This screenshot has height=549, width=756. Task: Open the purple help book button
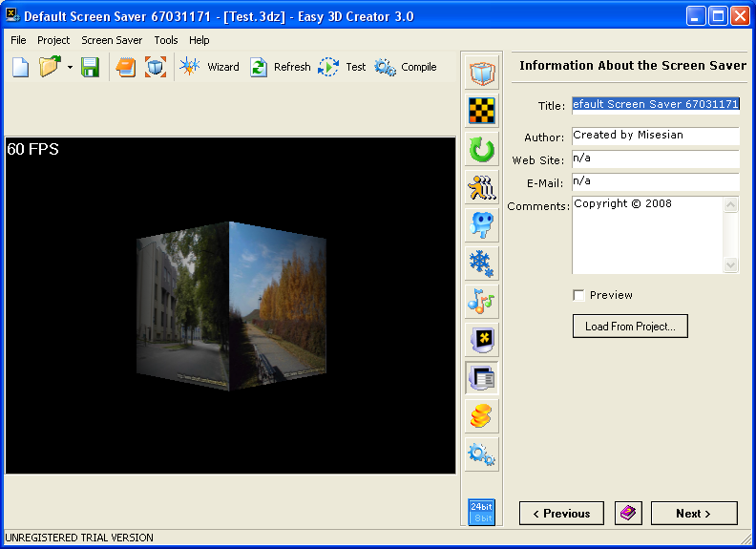coord(628,514)
